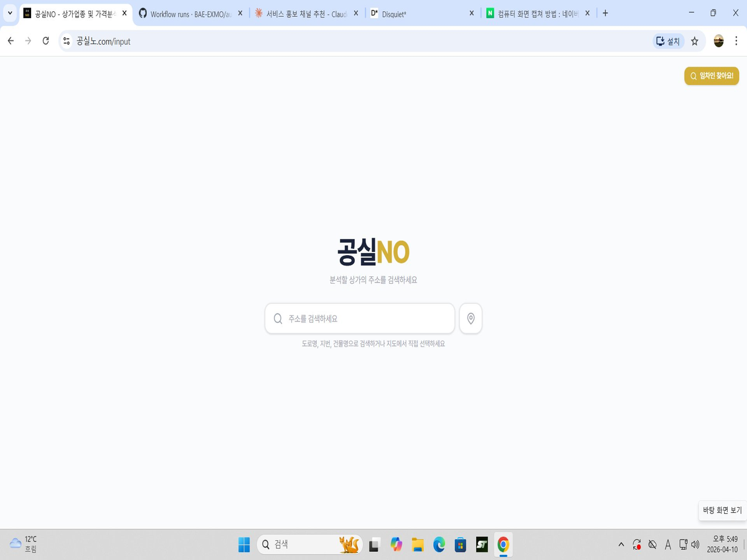Open the Chrome profile avatar
The image size is (747, 560).
718,41
